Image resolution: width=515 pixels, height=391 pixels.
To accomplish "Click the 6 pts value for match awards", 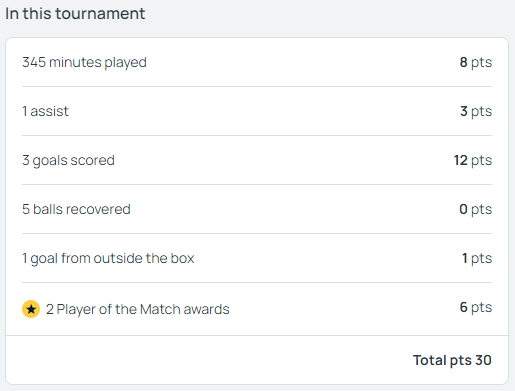I will tap(476, 307).
